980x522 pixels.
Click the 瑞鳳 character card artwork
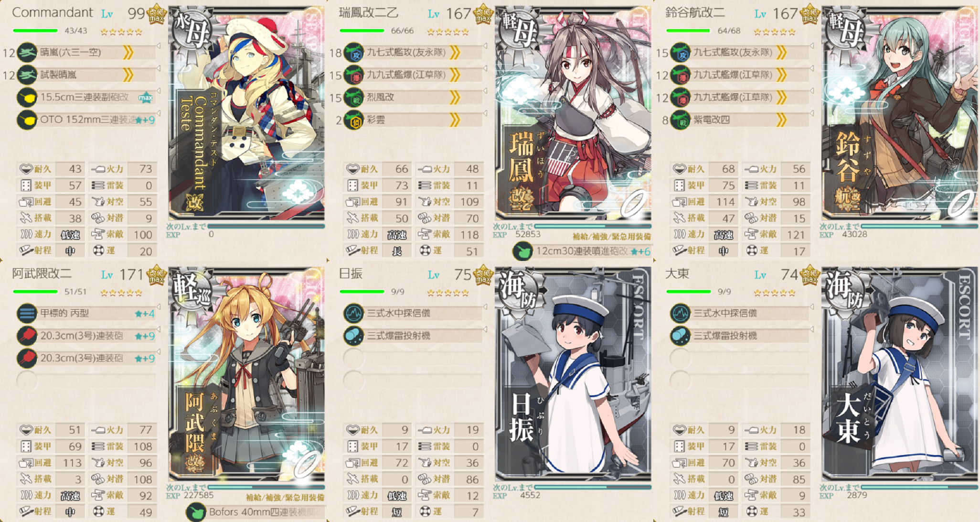click(573, 113)
